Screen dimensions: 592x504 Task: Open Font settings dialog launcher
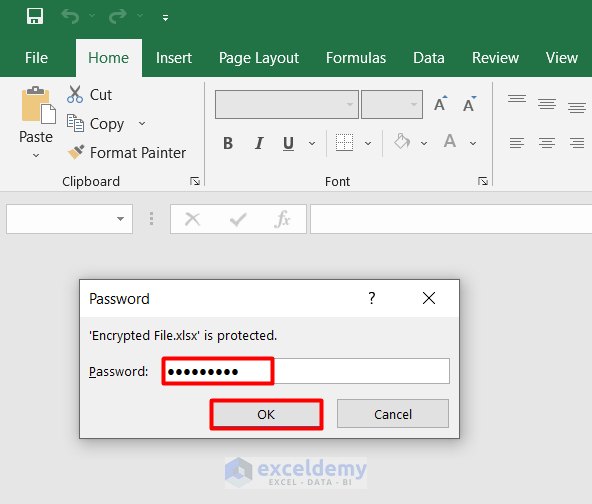[x=483, y=181]
